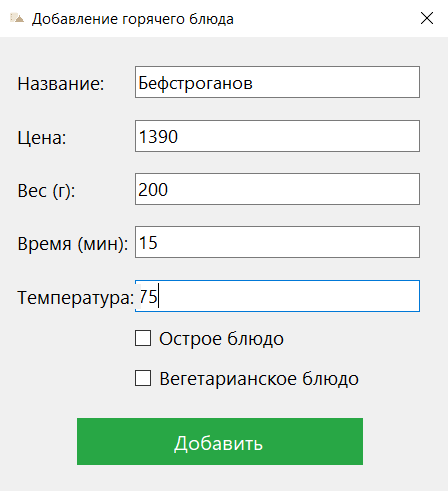Focus the Название field containing Бефстроганов

[277, 82]
